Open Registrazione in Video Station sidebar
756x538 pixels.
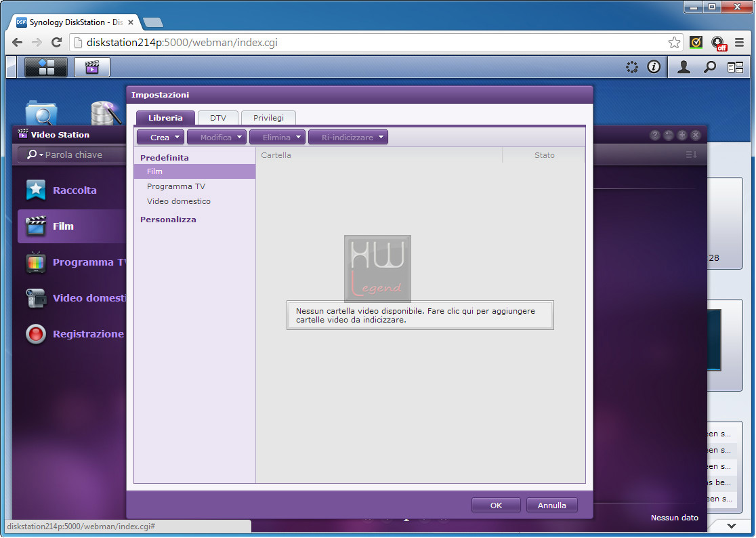[x=72, y=333]
